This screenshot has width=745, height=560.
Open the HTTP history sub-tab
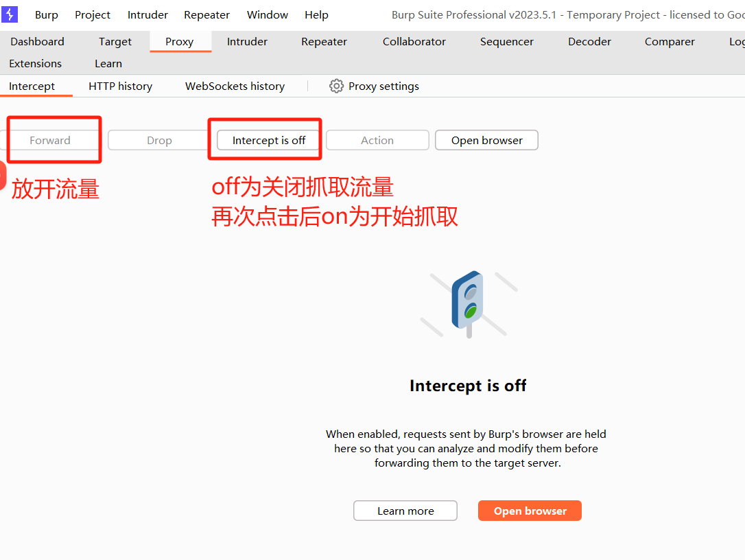point(120,86)
